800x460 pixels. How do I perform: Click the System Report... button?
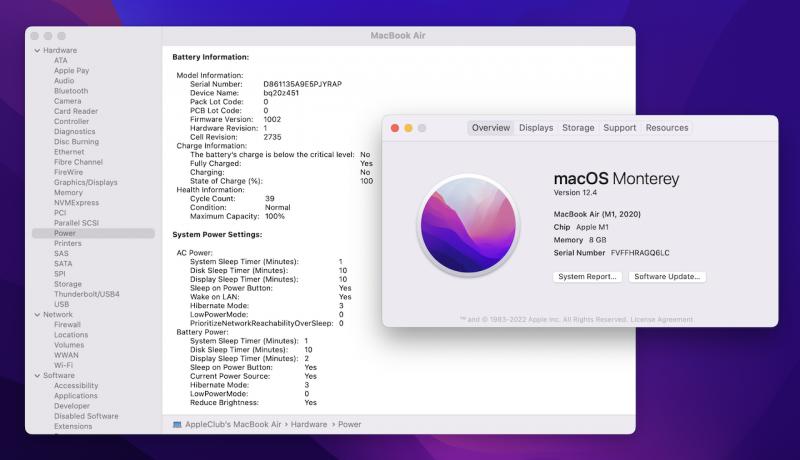point(587,276)
